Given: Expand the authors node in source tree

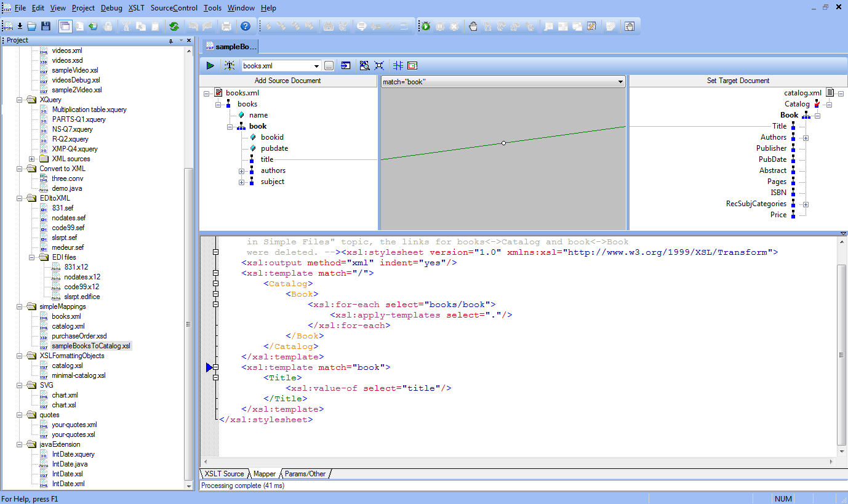Looking at the screenshot, I should [242, 170].
